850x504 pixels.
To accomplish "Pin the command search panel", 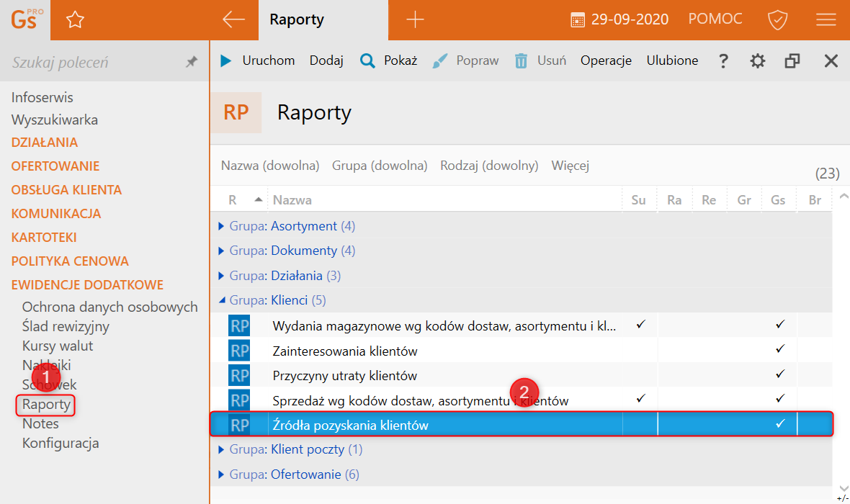I will [x=192, y=63].
